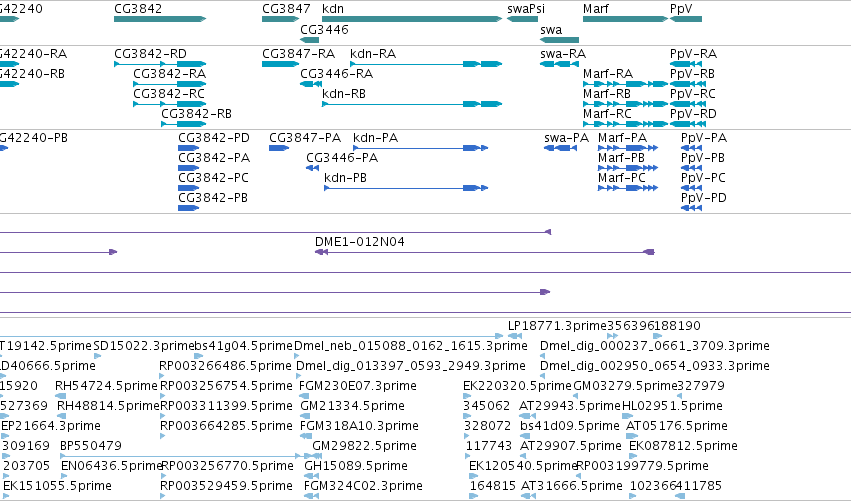Click the kdn-RB transcript intron line

coord(393,104)
